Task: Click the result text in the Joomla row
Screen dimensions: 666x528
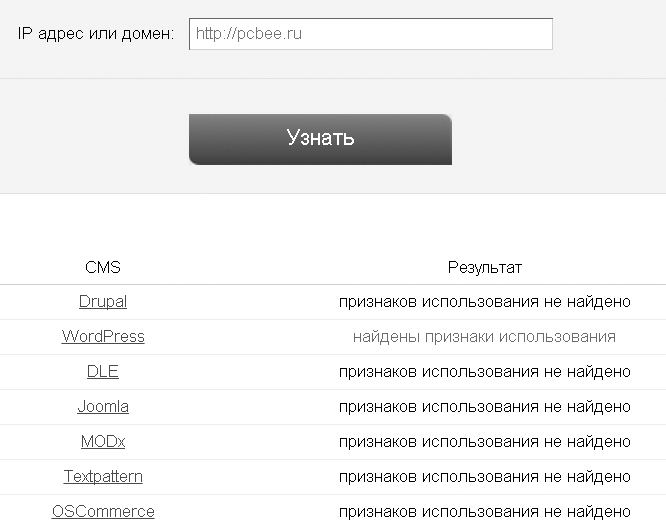Action: click(x=484, y=407)
